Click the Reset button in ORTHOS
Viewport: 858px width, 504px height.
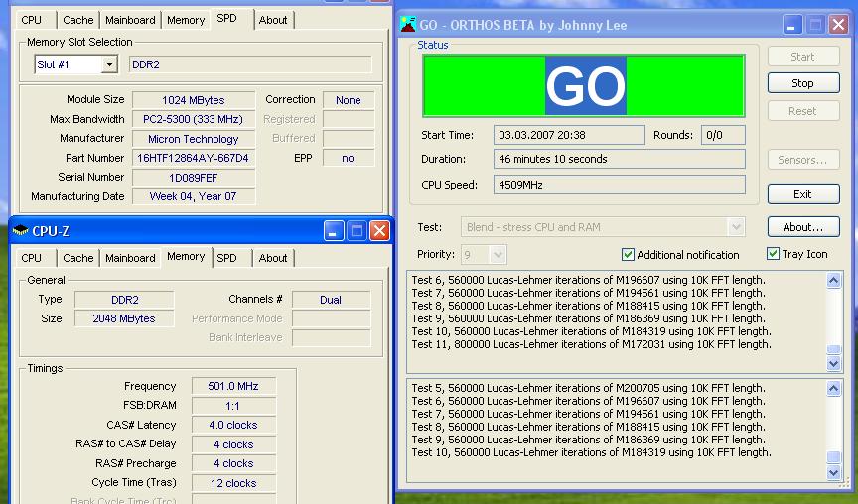click(803, 111)
